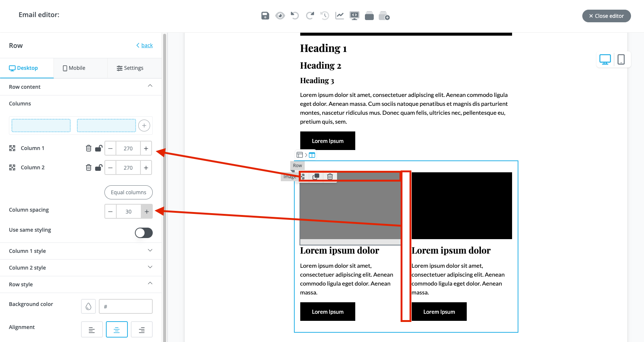Image resolution: width=644 pixels, height=342 pixels.
Task: Select the second column placeholder box
Action: (x=106, y=126)
